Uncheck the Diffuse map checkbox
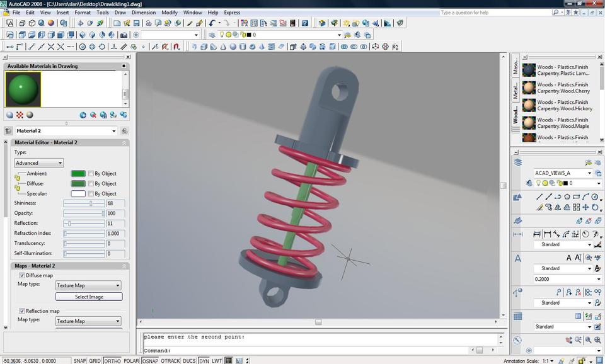The image size is (605, 364). pyautogui.click(x=22, y=275)
